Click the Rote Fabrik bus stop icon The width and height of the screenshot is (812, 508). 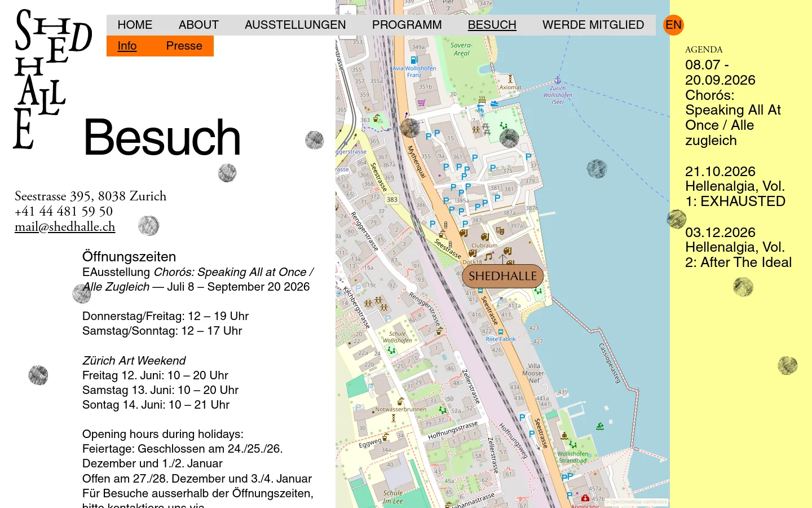(x=500, y=332)
